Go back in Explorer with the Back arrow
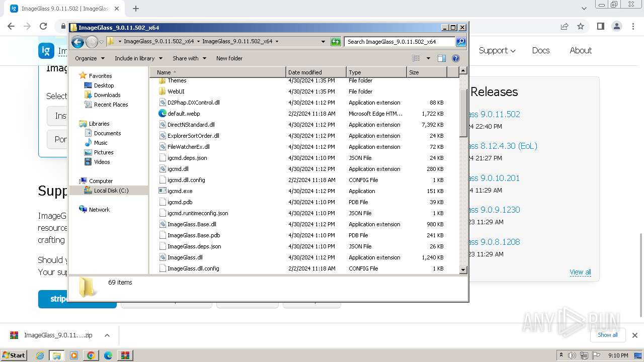Screen dimensions: 644x362 click(x=77, y=42)
